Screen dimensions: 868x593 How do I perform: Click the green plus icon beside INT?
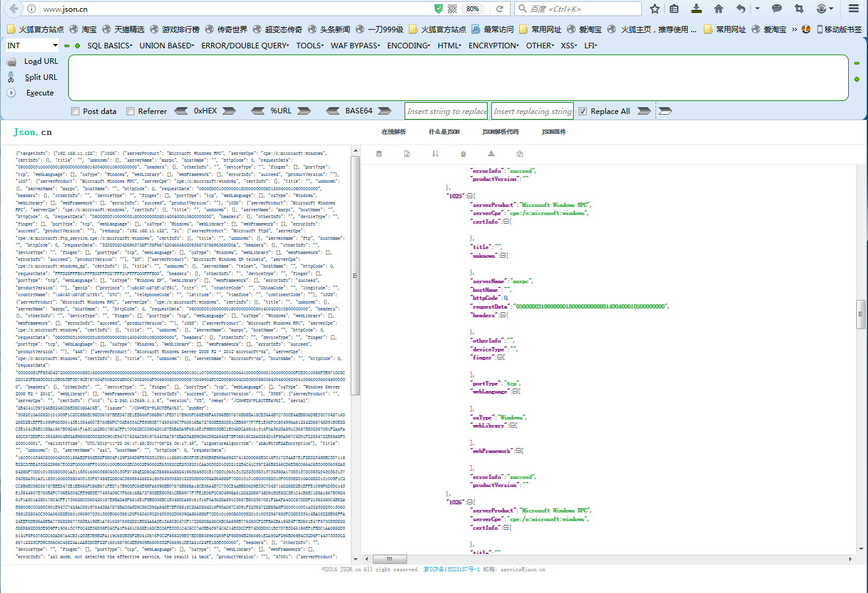77,45
